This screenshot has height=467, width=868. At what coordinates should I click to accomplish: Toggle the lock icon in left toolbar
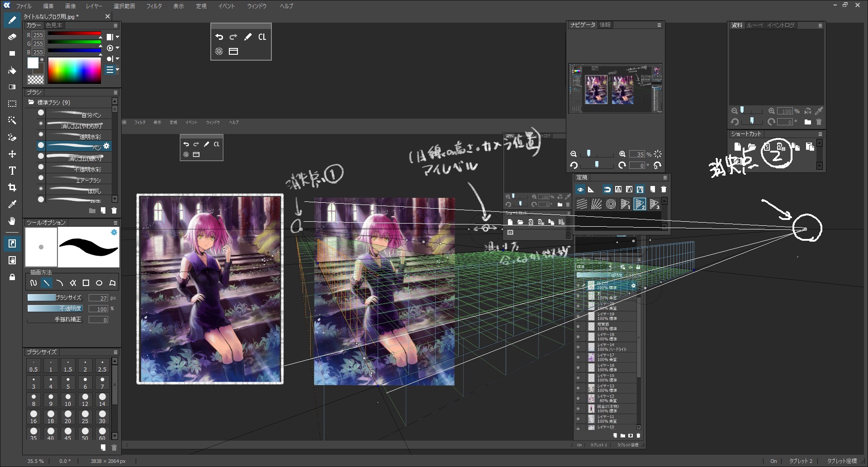click(x=12, y=277)
